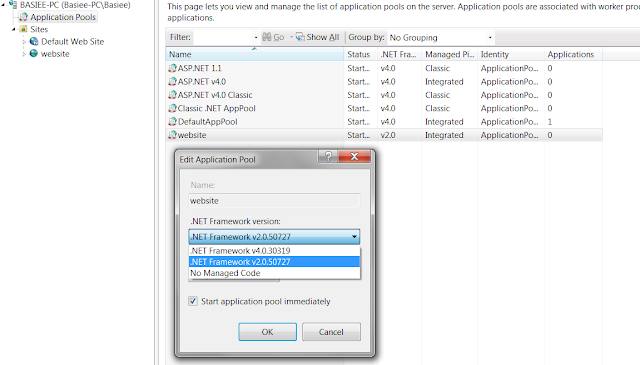Image resolution: width=640 pixels, height=365 pixels.
Task: Click Applications count 1 for DefaultAppPool
Action: click(x=550, y=122)
